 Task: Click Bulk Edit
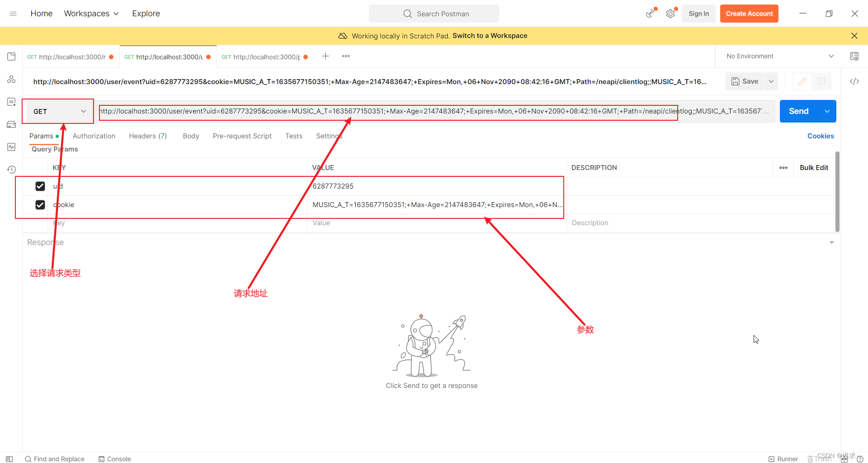tap(814, 168)
